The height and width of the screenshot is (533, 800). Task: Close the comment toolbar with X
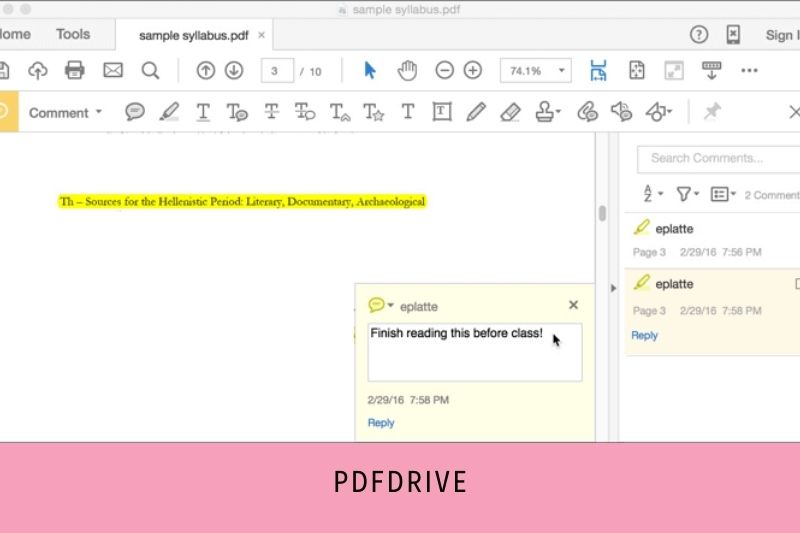coord(794,112)
